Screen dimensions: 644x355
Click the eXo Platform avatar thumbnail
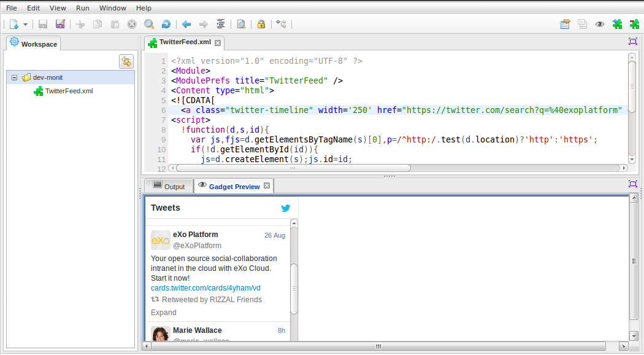161,240
